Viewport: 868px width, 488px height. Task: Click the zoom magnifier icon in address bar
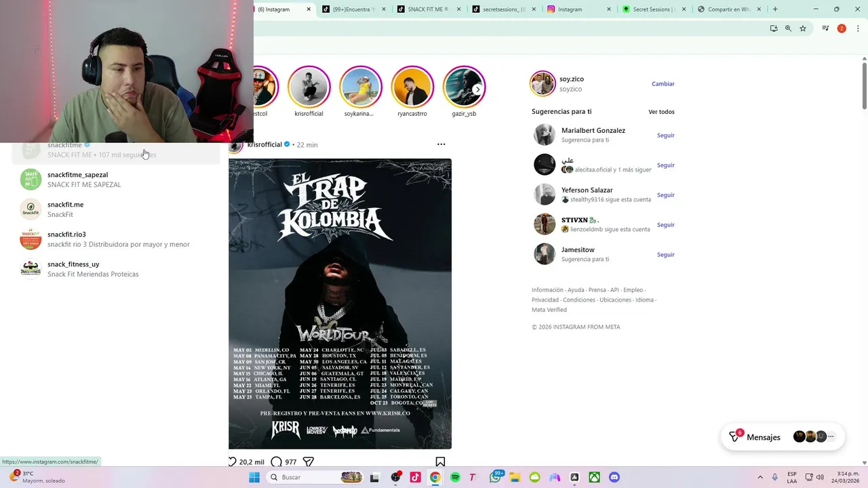[x=788, y=28]
